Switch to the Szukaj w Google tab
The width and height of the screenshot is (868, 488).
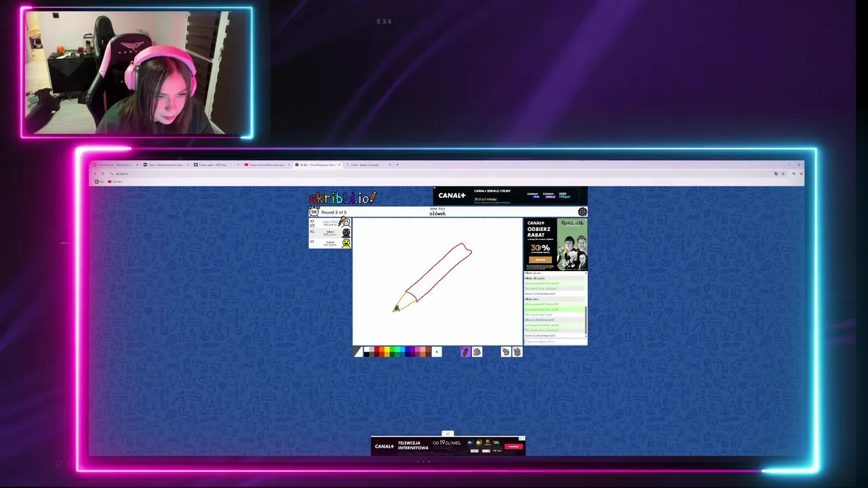pyautogui.click(x=370, y=165)
